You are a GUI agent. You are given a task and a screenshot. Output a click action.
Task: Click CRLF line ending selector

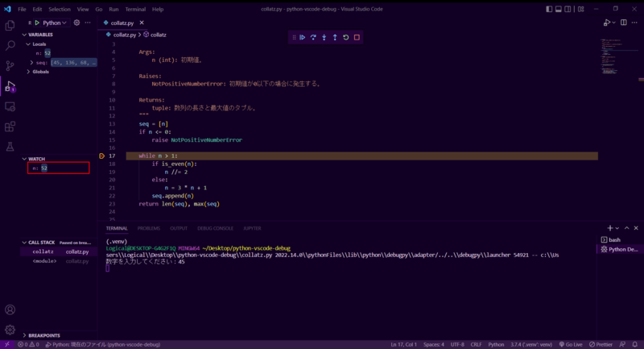tap(476, 344)
